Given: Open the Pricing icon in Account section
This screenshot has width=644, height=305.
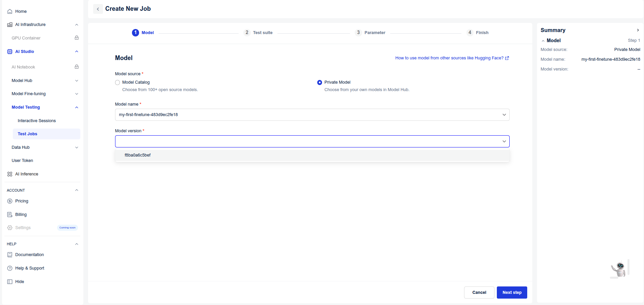Looking at the screenshot, I should [x=10, y=201].
